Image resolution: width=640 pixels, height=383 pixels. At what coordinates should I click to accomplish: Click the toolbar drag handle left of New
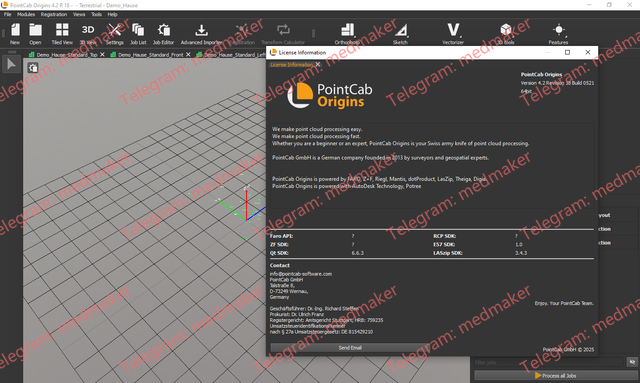(3, 33)
